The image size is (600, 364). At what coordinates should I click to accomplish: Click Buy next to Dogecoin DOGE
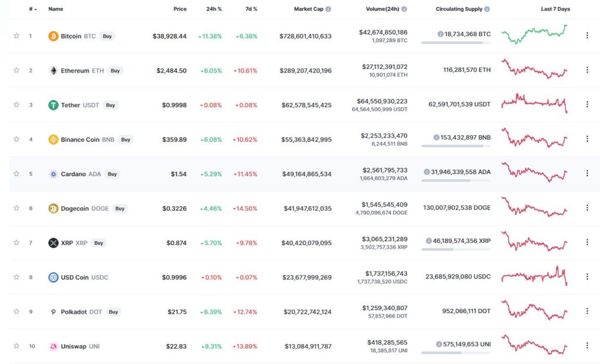(x=120, y=208)
